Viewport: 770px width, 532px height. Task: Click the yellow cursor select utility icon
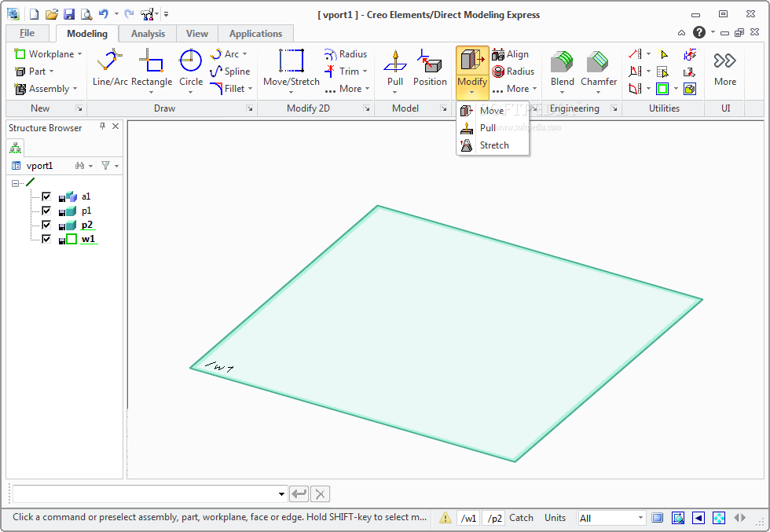[x=663, y=54]
